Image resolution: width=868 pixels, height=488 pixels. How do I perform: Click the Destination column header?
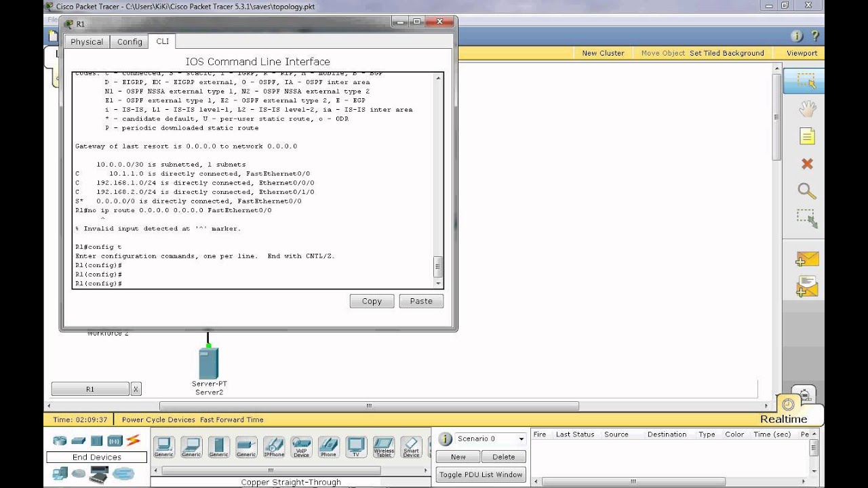(x=667, y=434)
